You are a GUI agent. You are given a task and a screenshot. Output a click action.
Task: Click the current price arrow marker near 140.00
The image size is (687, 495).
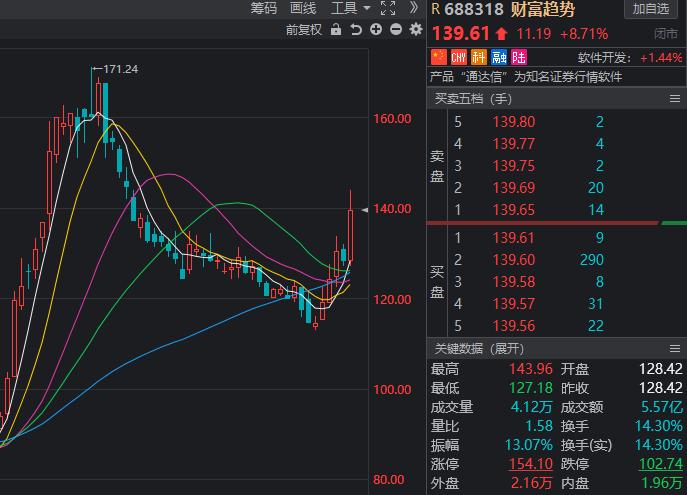coord(365,210)
